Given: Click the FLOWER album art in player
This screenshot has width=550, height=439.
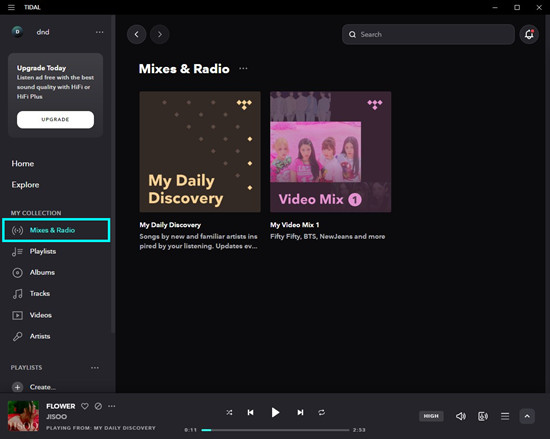Looking at the screenshot, I should pyautogui.click(x=23, y=416).
